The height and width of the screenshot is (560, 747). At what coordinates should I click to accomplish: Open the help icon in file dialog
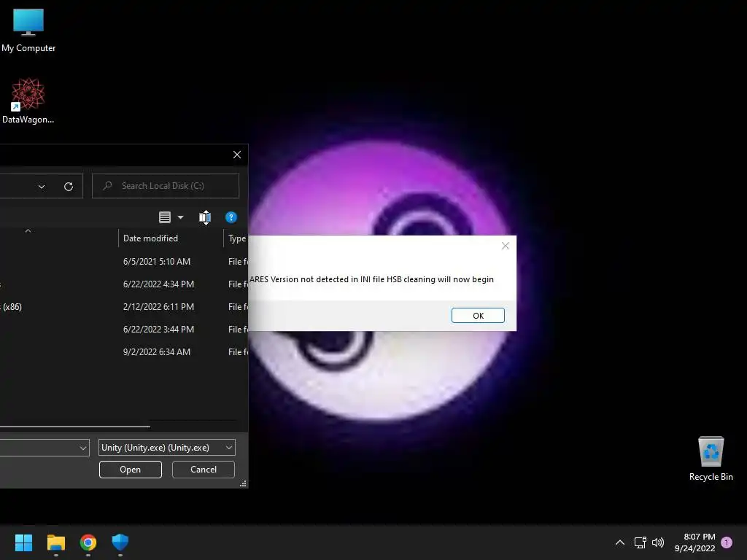pos(231,217)
